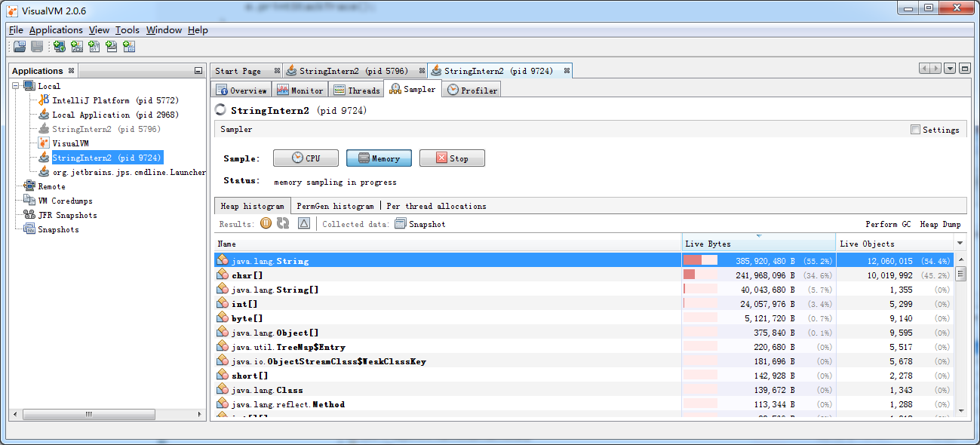Open the View menu

(x=99, y=30)
